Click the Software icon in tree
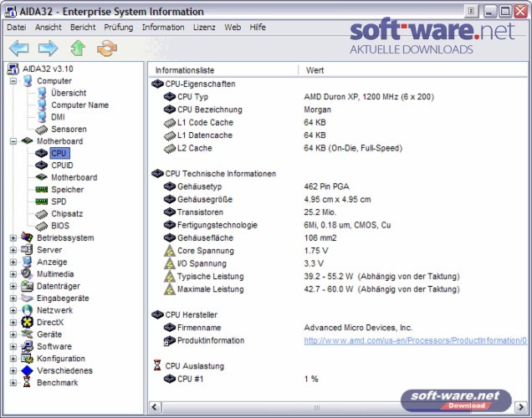Screen dimensions: 532x418 click(27, 346)
